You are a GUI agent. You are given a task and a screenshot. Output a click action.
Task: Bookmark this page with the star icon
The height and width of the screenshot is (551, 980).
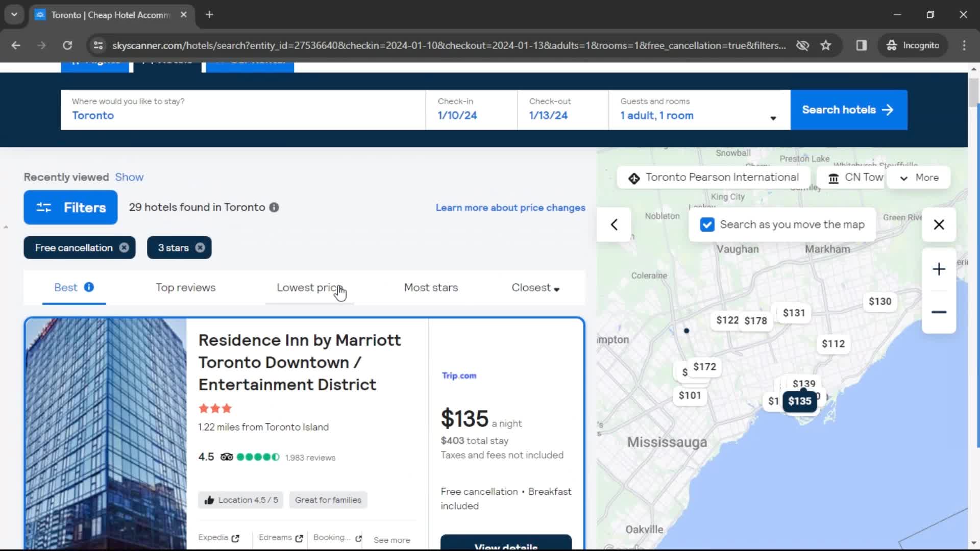point(826,45)
